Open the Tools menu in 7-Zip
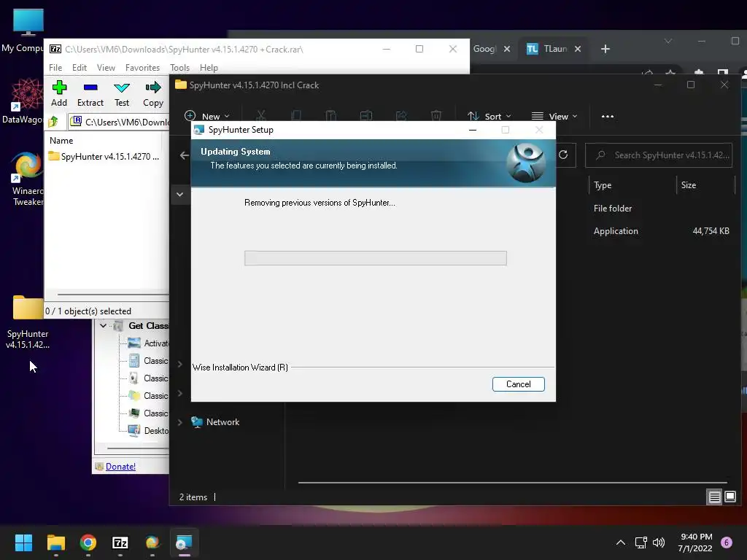 point(179,68)
